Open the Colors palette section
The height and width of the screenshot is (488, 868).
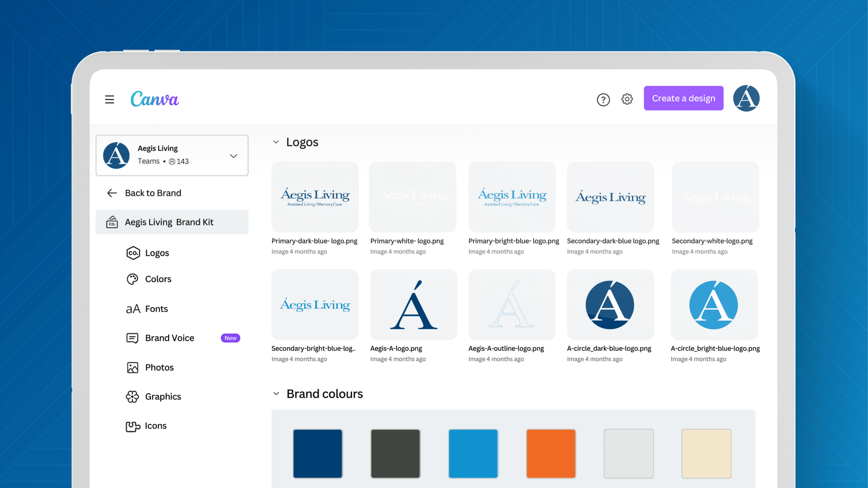[x=158, y=279]
